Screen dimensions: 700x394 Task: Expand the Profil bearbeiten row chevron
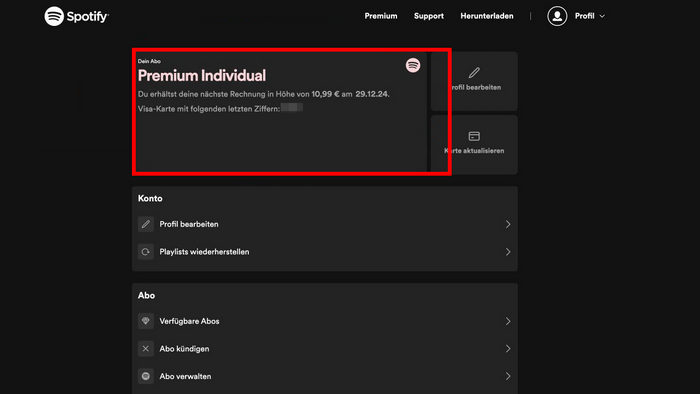(508, 224)
